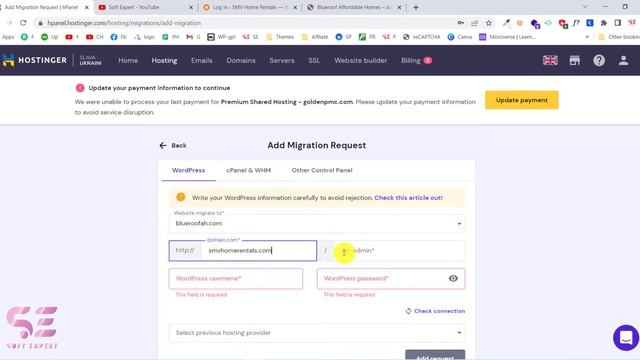Viewport: 640px width, 360px height.
Task: Open SSL in the top navigation
Action: (x=314, y=60)
